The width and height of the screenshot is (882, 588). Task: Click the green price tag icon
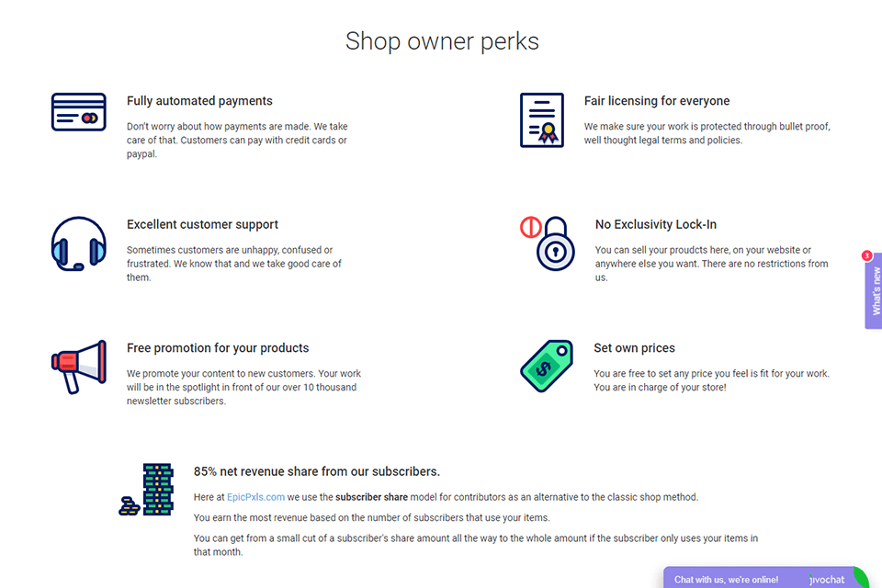(x=547, y=365)
